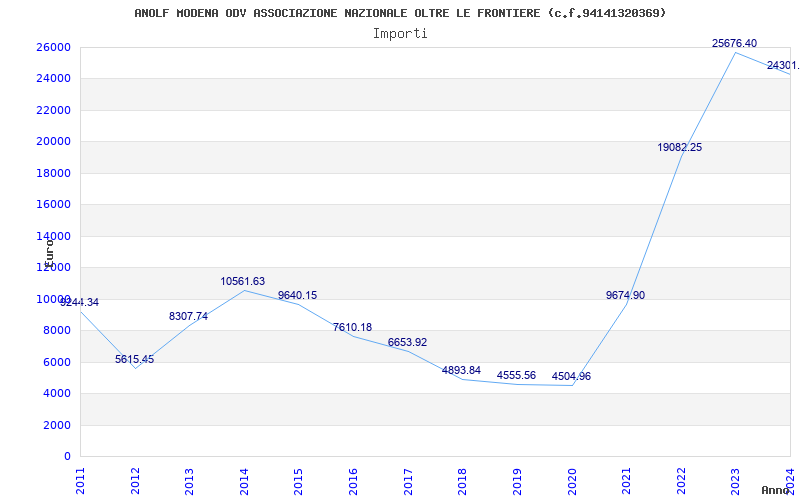Image resolution: width=800 pixels, height=500 pixels.
Task: Click the x-axis year 2014
Action: [244, 482]
